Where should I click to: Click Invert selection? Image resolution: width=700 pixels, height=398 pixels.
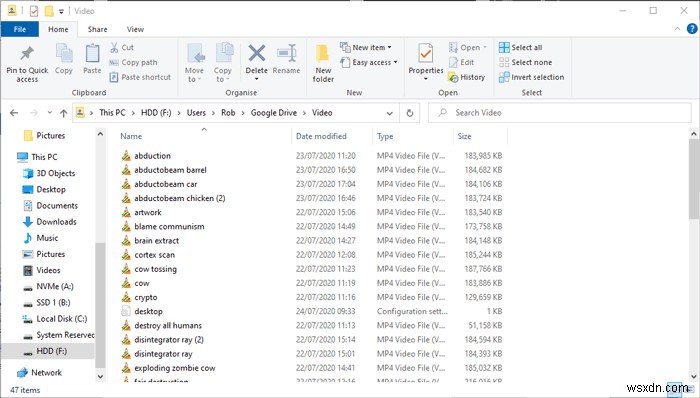coord(532,77)
